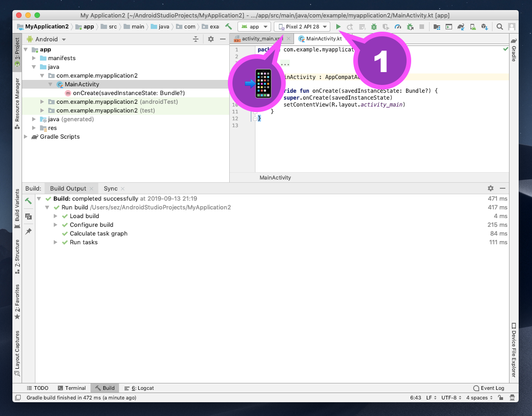Toggle the Device File Explorer window
Viewport: 532px width, 416px height.
(514, 350)
